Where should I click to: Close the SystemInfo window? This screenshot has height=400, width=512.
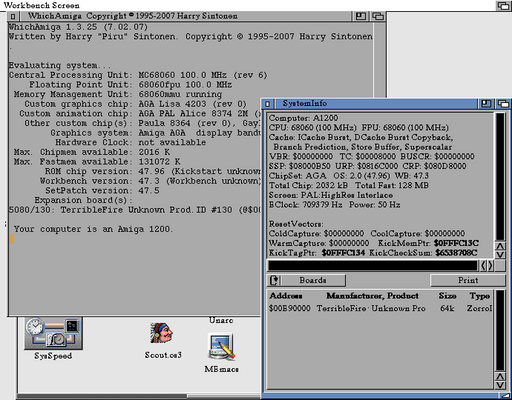tap(268, 104)
